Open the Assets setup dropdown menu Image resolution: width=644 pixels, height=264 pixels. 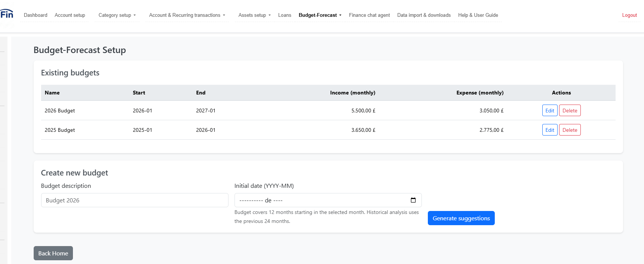(x=254, y=15)
